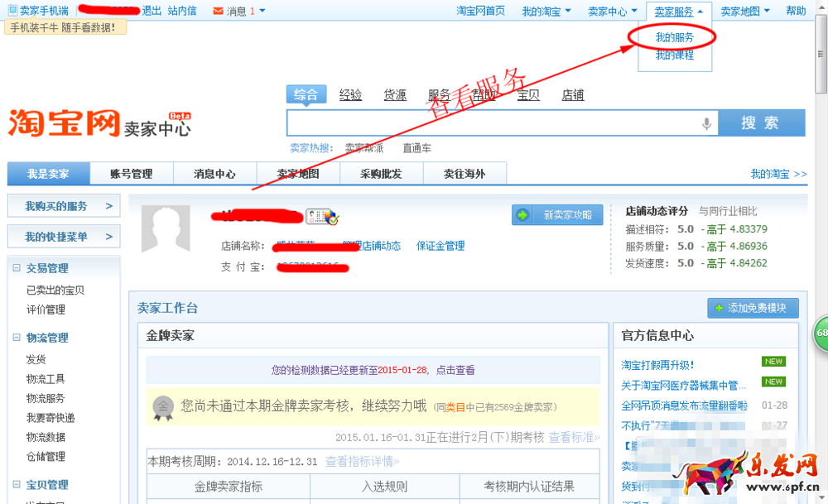Click the message envelope icon
The height and width of the screenshot is (504, 828).
[x=218, y=11]
